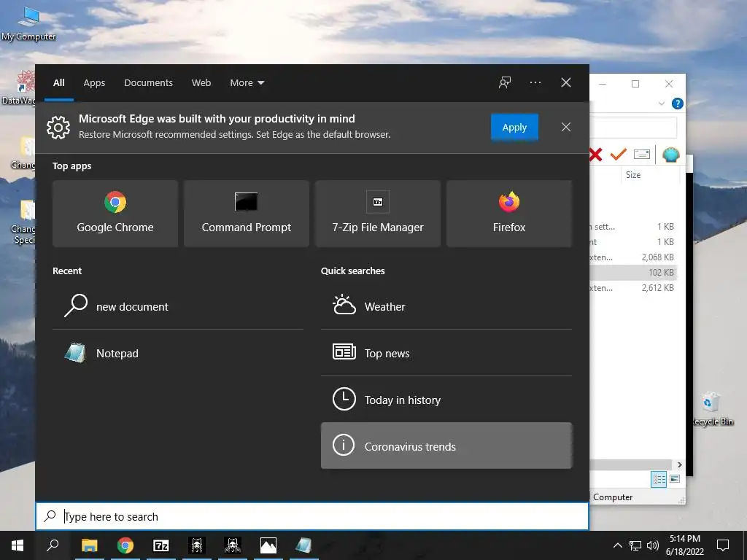747x560 pixels.
Task: Switch background window to details view
Action: pyautogui.click(x=659, y=479)
